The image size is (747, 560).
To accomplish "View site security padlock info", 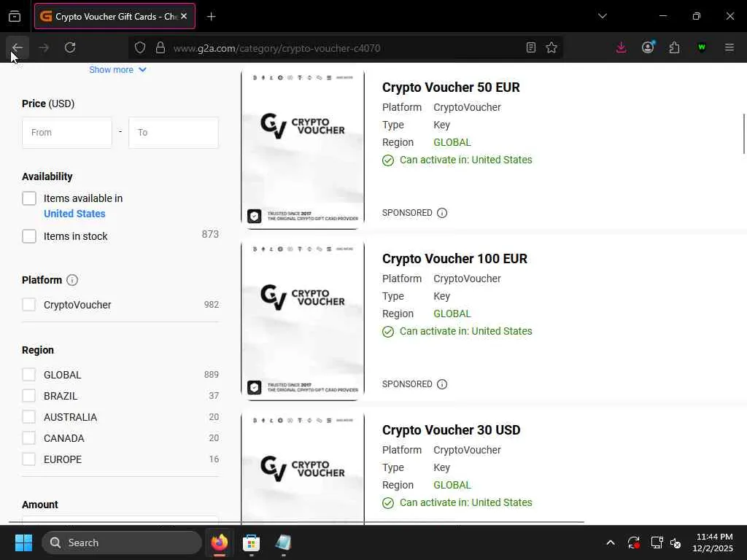I will click(x=160, y=47).
